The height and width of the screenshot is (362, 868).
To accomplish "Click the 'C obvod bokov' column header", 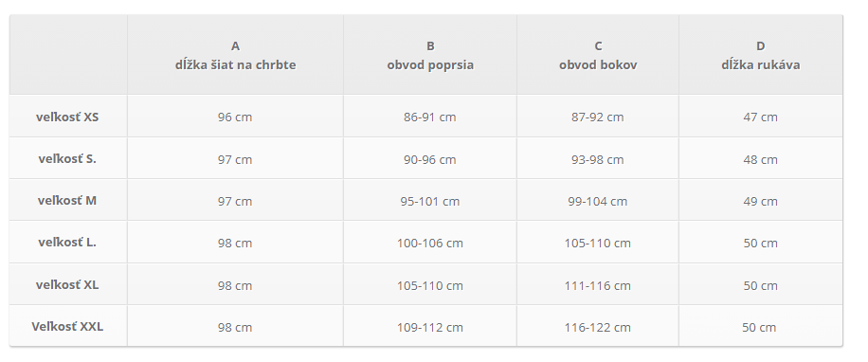I will tap(598, 55).
